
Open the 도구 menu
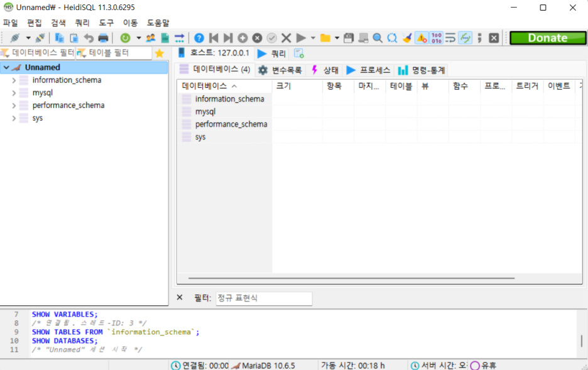[106, 23]
